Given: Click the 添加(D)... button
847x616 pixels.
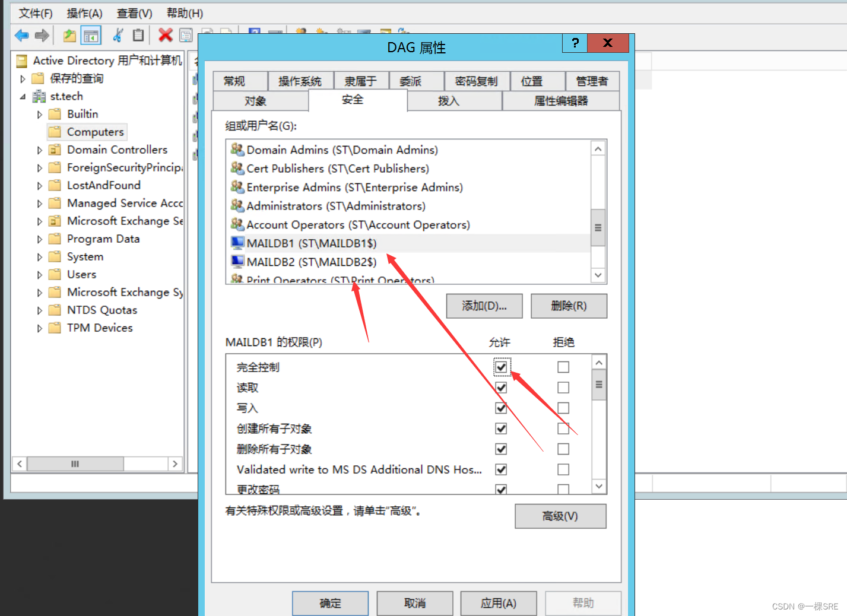Looking at the screenshot, I should [x=484, y=306].
